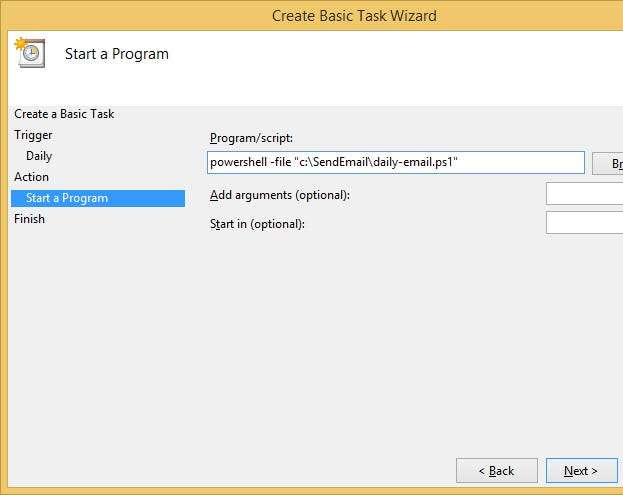Click the Start a Program page heading
The width and height of the screenshot is (623, 495).
[116, 54]
